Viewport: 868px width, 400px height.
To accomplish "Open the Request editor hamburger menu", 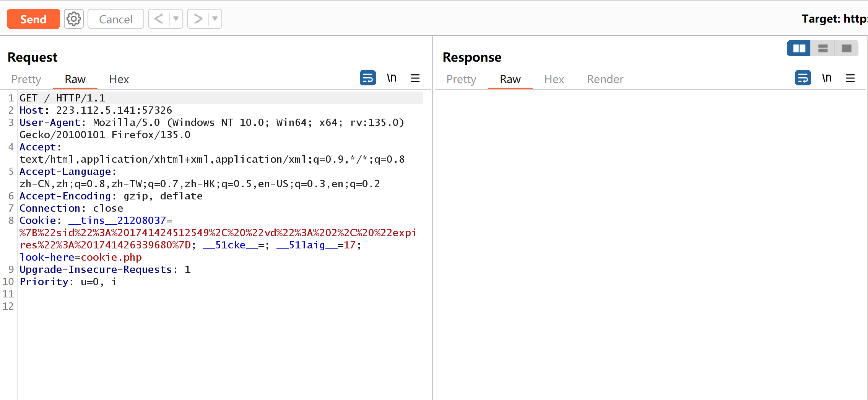I will coord(415,78).
